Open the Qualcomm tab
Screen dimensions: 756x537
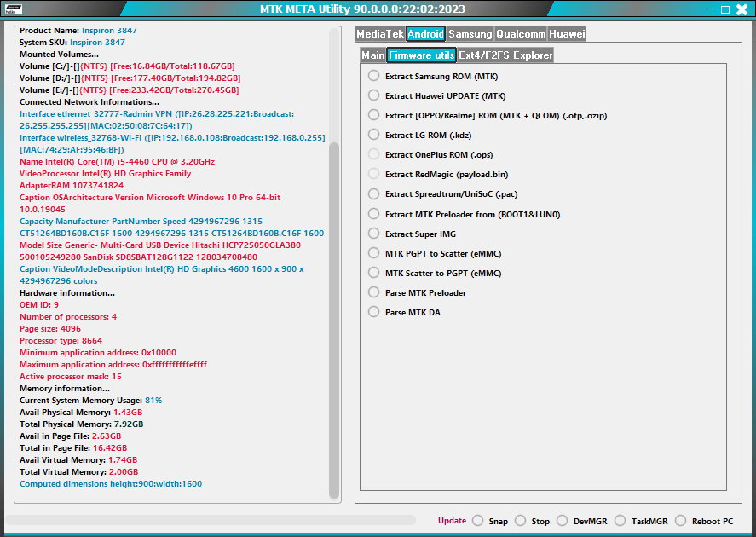(522, 34)
